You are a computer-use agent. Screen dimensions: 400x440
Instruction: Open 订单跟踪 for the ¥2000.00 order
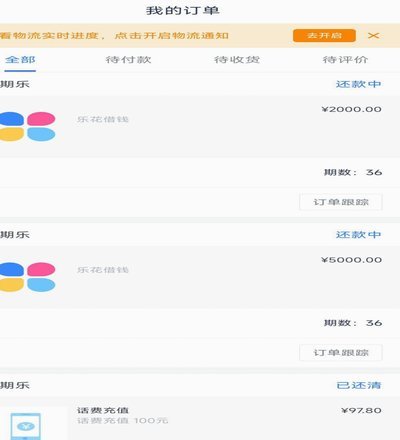pyautogui.click(x=341, y=202)
